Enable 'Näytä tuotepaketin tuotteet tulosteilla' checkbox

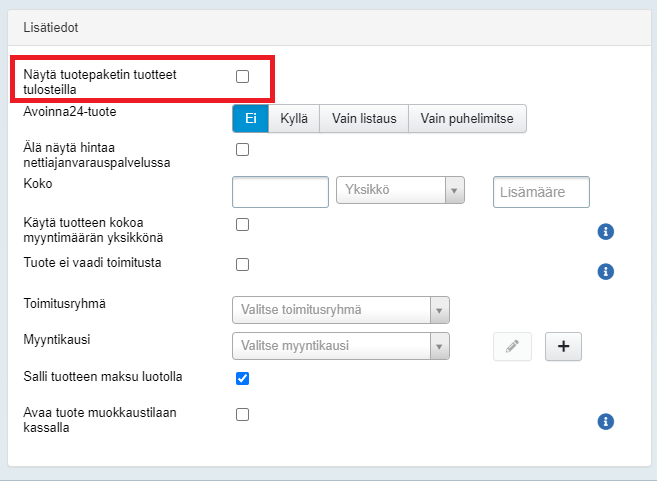(242, 76)
